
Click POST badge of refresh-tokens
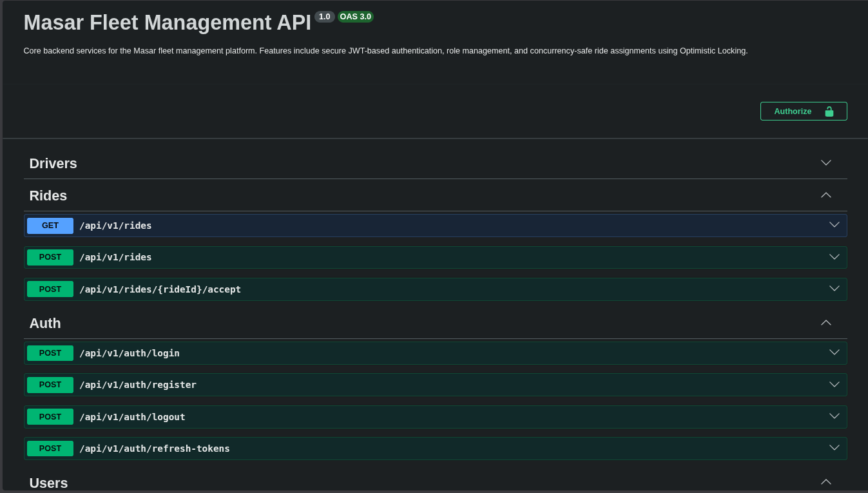click(x=50, y=449)
